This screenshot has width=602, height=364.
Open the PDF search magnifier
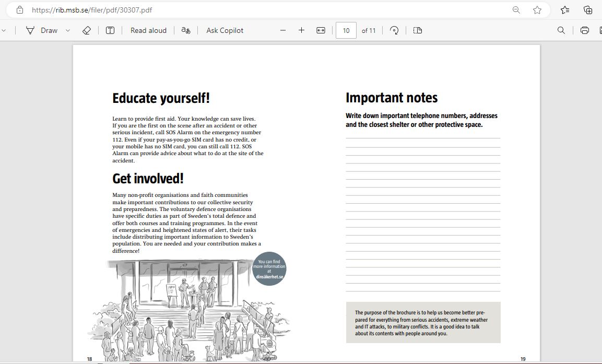point(561,30)
